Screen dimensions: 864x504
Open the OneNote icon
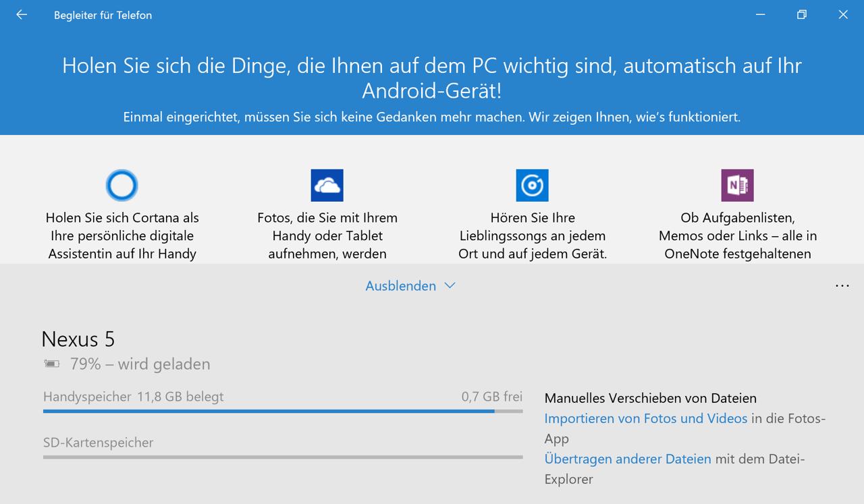coord(737,186)
